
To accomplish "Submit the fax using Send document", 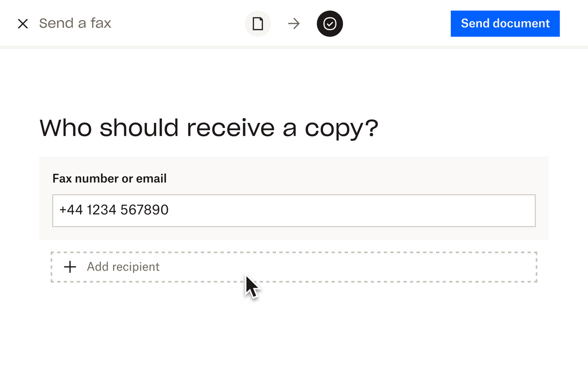I will 505,23.
